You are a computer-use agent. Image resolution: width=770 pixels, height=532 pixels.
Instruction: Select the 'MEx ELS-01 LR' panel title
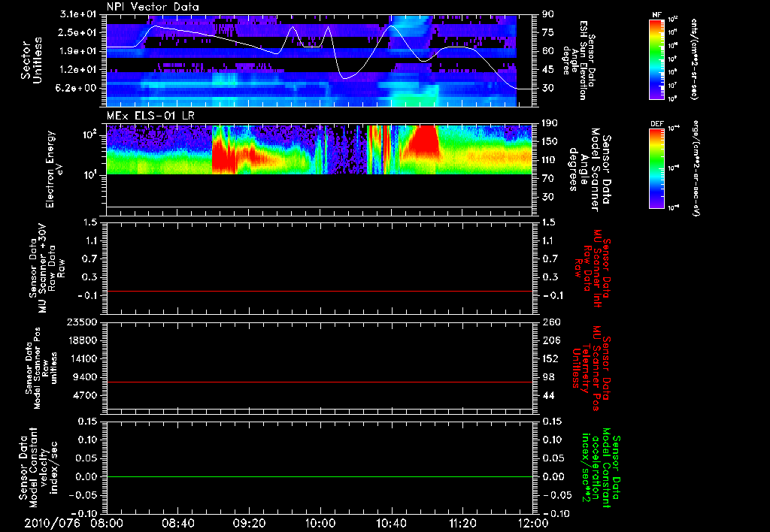(150, 116)
